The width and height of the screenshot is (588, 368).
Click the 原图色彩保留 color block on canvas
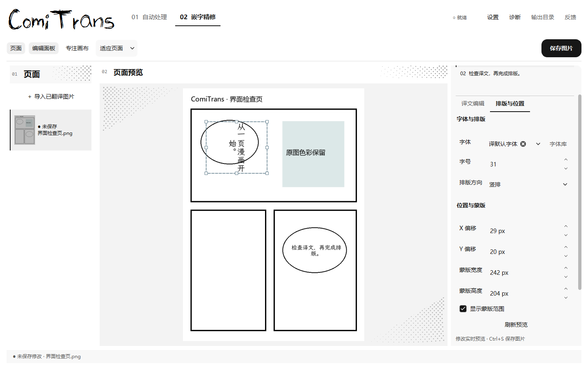click(x=313, y=154)
